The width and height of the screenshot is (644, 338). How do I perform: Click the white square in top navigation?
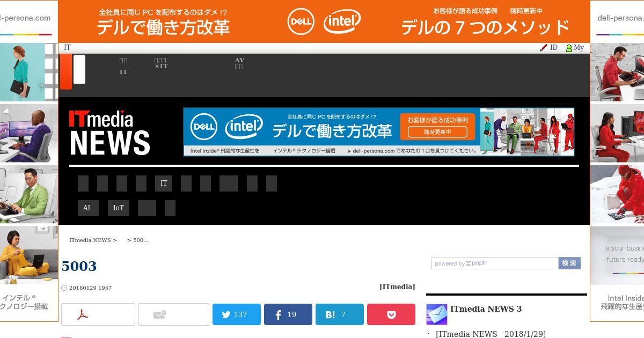[x=79, y=69]
